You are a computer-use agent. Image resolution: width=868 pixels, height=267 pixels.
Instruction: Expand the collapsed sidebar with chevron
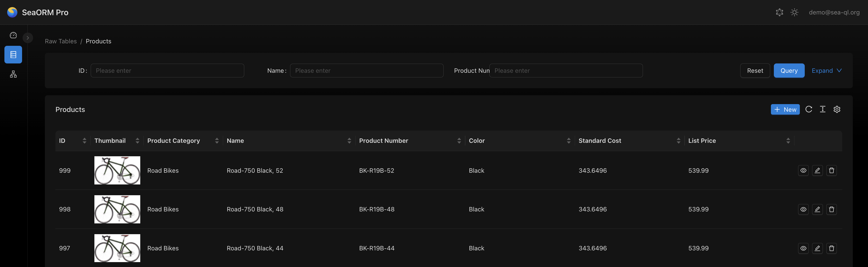tap(28, 38)
